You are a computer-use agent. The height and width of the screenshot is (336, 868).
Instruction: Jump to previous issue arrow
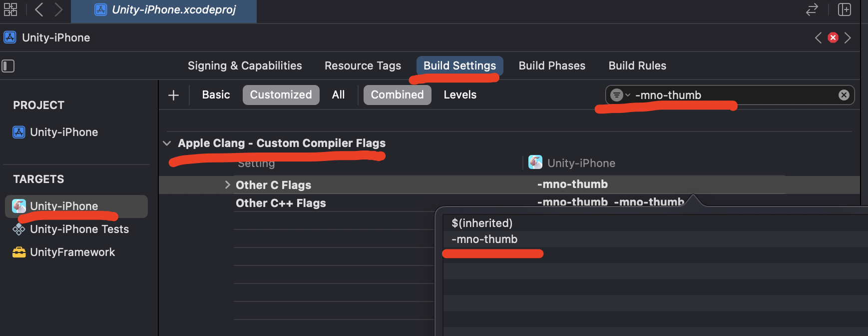tap(818, 37)
